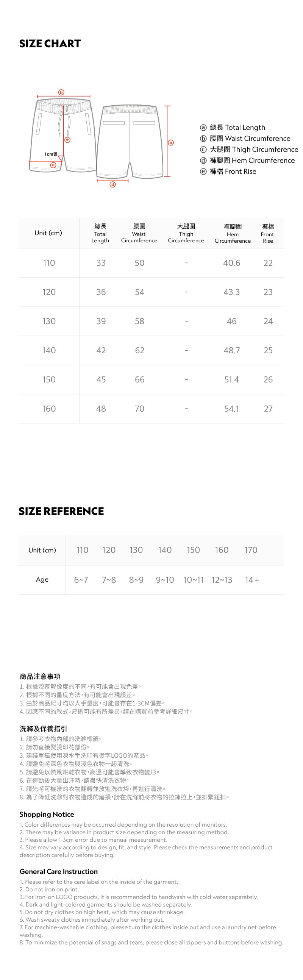Viewport: 303px width, 980px height.
Task: Select the 170 size in the size reference table
Action: [251, 550]
